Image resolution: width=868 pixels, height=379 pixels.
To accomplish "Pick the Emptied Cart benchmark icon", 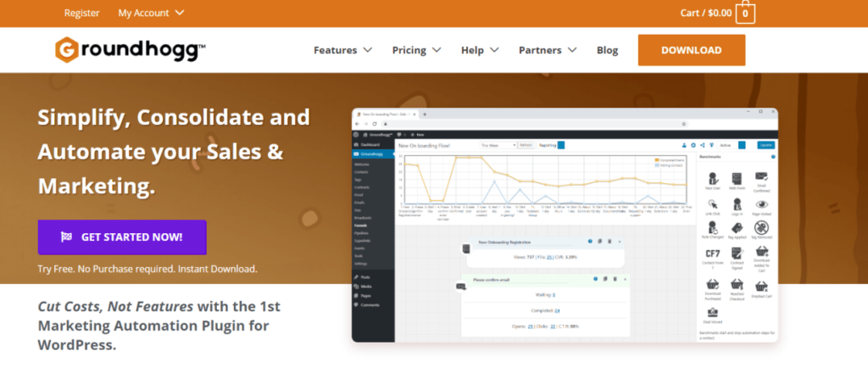I will 762,289.
